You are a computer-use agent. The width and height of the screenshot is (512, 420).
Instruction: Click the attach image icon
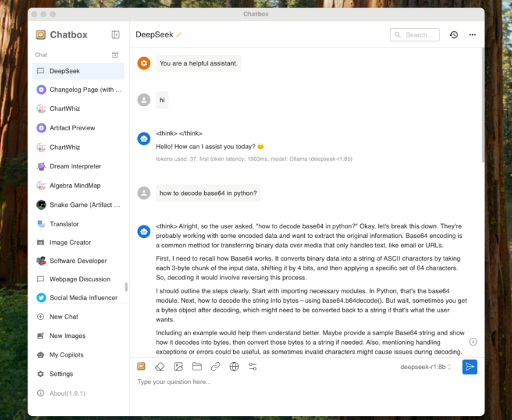pos(178,366)
